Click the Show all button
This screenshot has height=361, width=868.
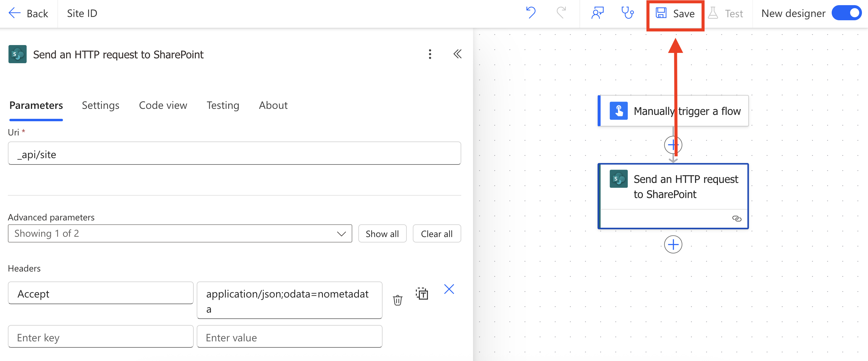(382, 233)
